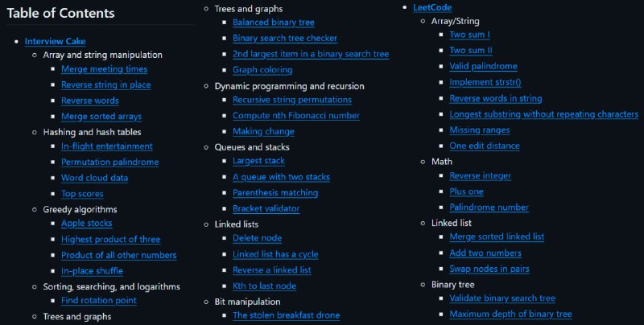Open the Reverse integer link
Viewport: 644px width, 325px height.
coord(481,176)
